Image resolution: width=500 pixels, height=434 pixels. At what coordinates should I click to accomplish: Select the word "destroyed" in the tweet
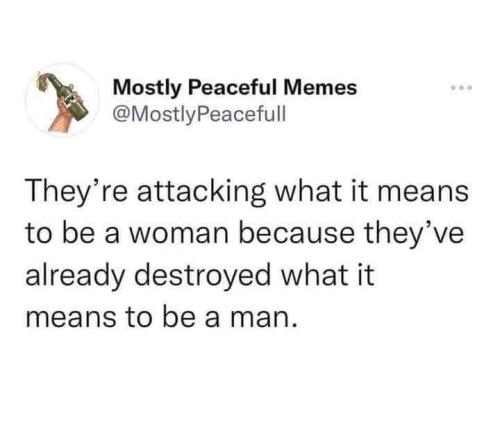tap(202, 276)
